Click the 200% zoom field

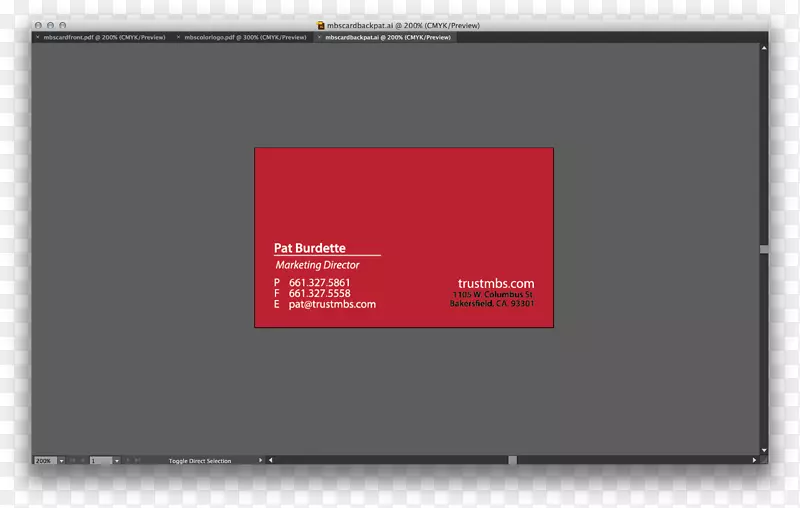[x=44, y=461]
